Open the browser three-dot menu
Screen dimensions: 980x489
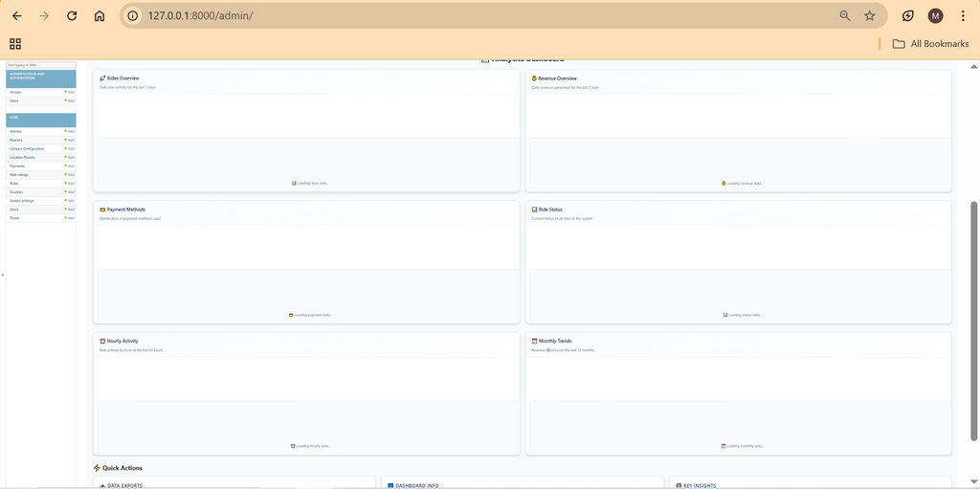click(963, 16)
